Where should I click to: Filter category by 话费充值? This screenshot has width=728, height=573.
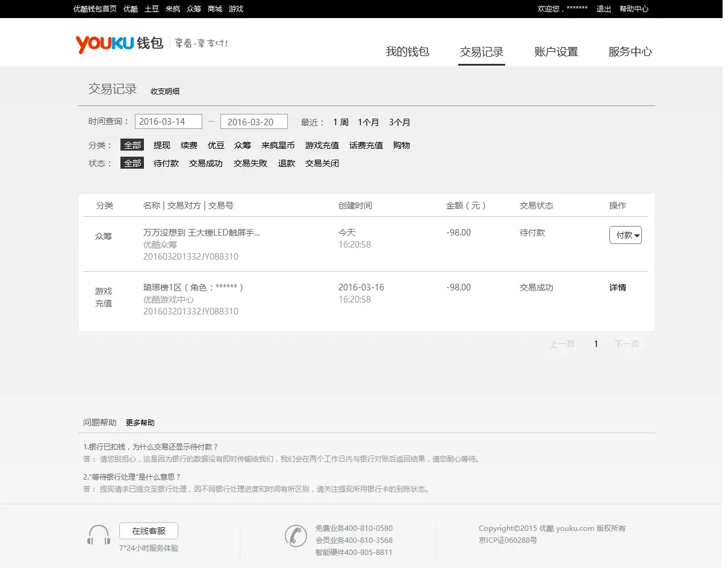(x=366, y=145)
